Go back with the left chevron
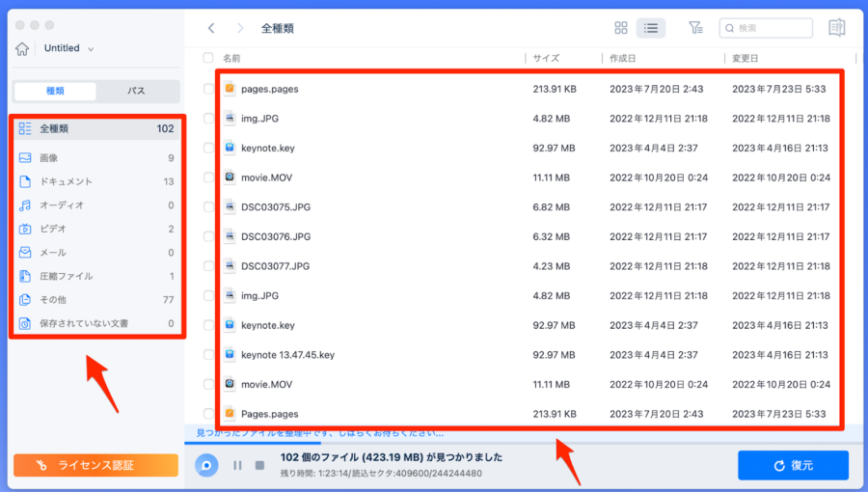Viewport: 868px width, 492px height. click(x=211, y=28)
